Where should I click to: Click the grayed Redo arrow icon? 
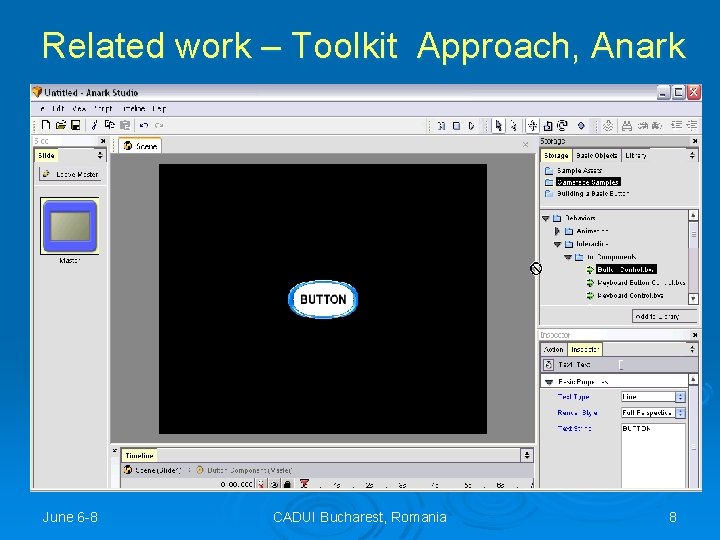[x=159, y=125]
